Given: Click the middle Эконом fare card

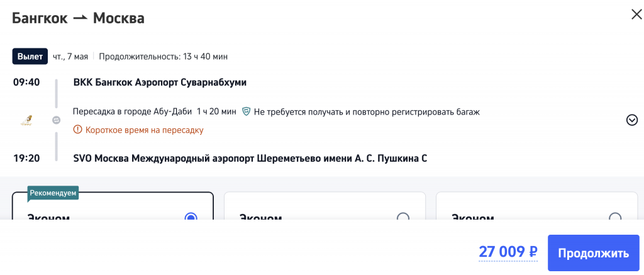Looking at the screenshot, I should (325, 208).
